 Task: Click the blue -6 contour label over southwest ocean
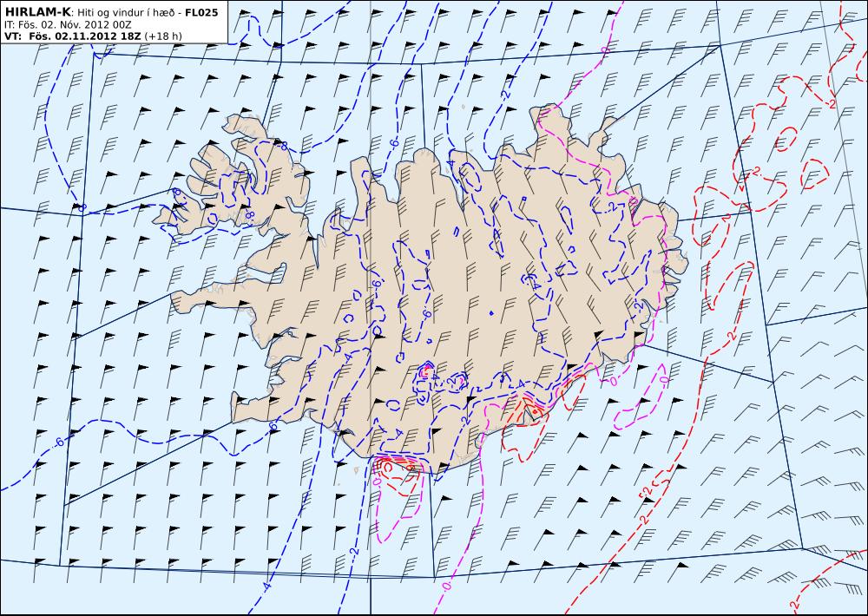pos(59,442)
